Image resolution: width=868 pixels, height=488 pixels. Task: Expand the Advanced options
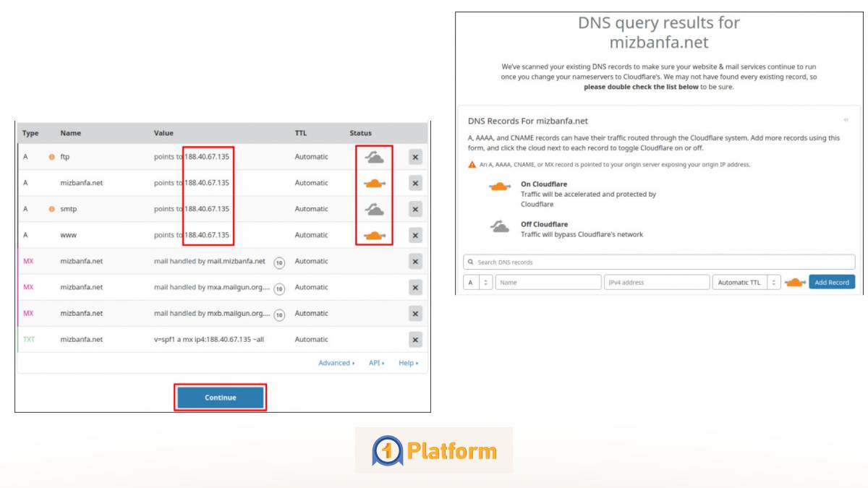[336, 362]
